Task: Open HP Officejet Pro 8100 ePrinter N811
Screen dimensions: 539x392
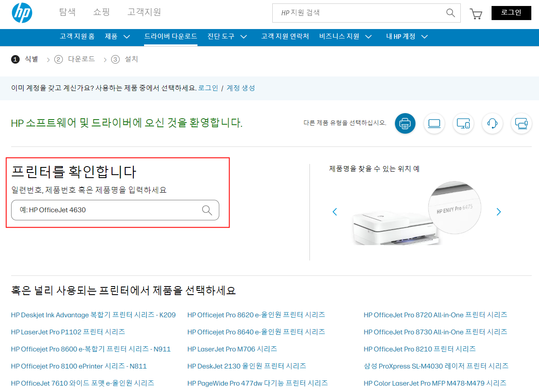Action: 79,366
